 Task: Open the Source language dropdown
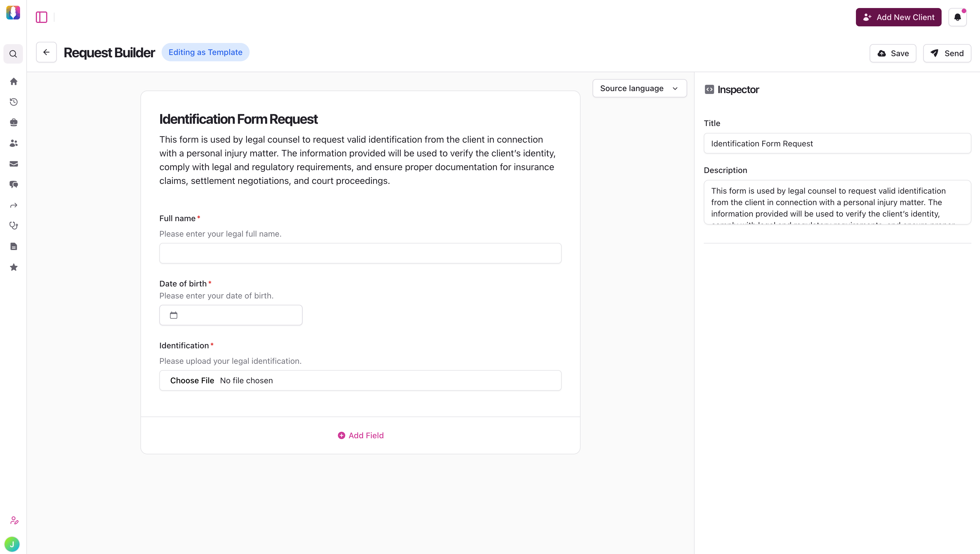(639, 88)
